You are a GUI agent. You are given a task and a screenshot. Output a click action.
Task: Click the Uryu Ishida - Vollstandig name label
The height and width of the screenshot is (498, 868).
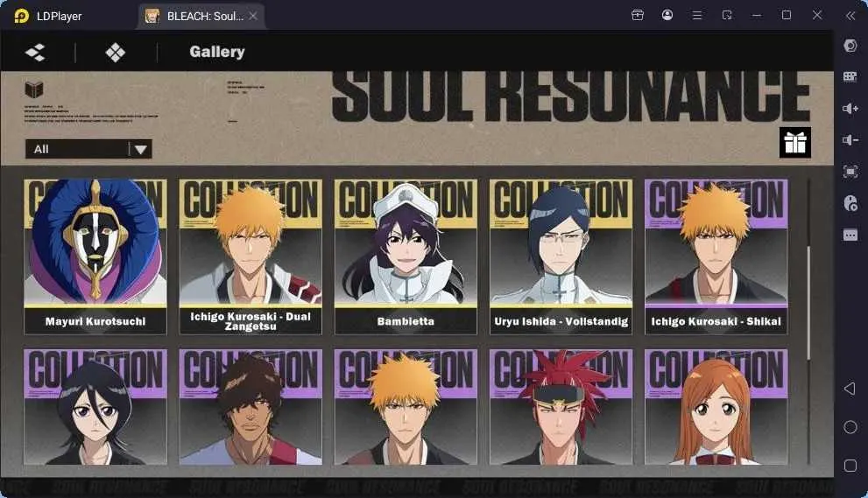click(x=561, y=321)
